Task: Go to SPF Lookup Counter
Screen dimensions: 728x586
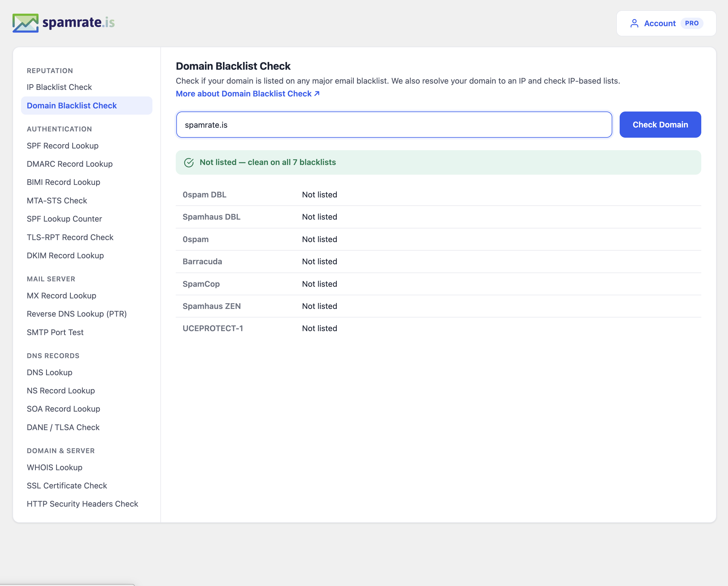Action: point(64,219)
